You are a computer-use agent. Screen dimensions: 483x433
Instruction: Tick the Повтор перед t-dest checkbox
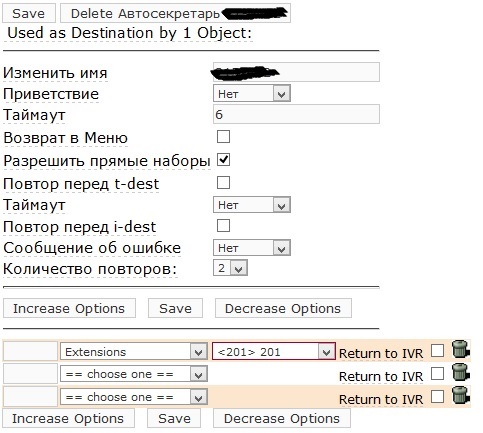coord(223,182)
